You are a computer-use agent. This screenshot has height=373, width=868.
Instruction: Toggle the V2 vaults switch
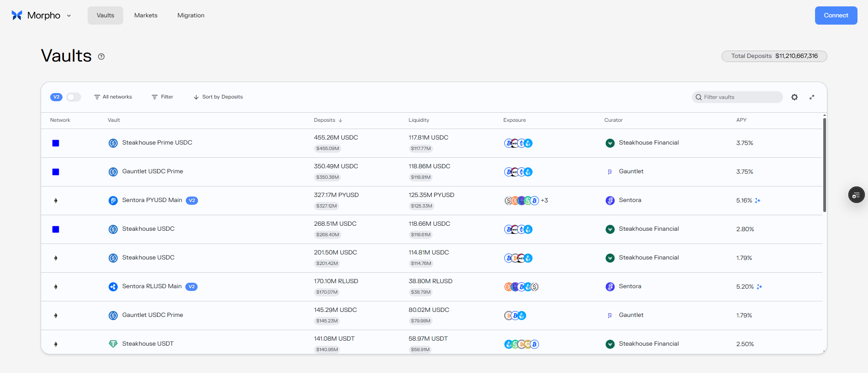click(73, 97)
